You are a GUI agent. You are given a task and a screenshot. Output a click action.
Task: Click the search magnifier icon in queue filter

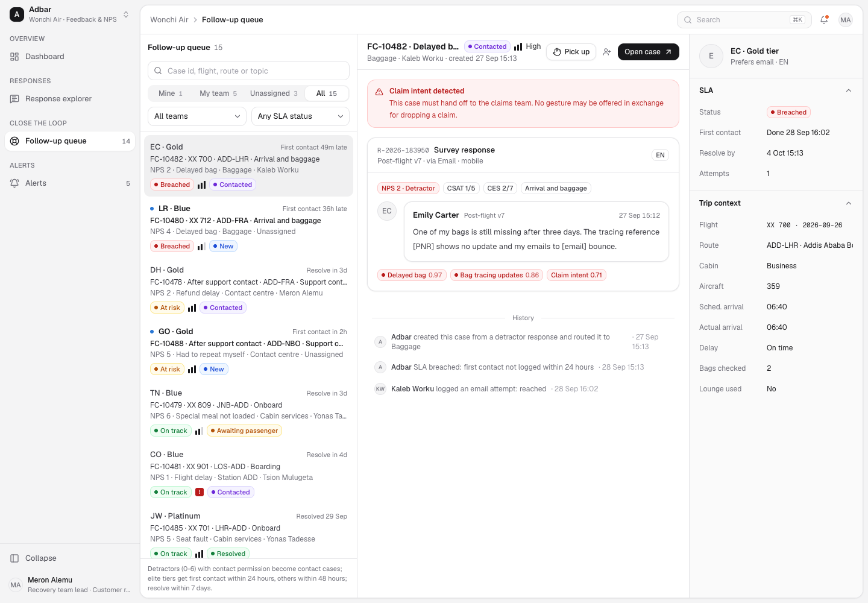(158, 71)
